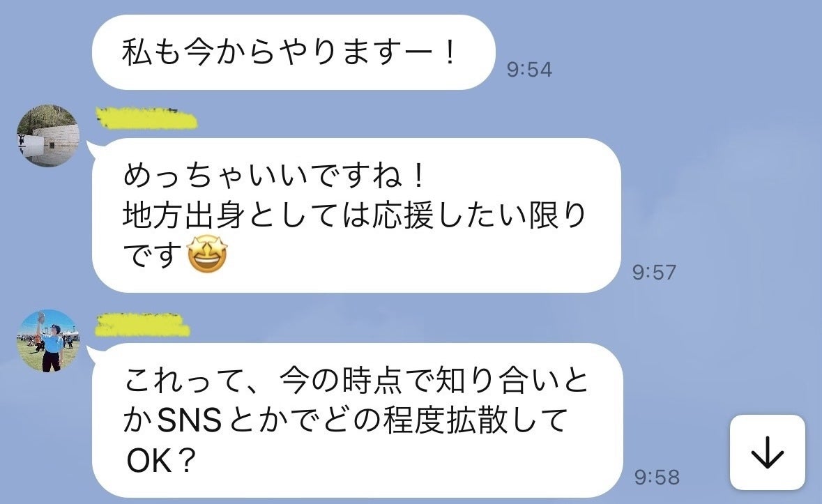Tap the first line これって、今の時点で知り合いと
The width and height of the screenshot is (822, 504).
pos(357,381)
